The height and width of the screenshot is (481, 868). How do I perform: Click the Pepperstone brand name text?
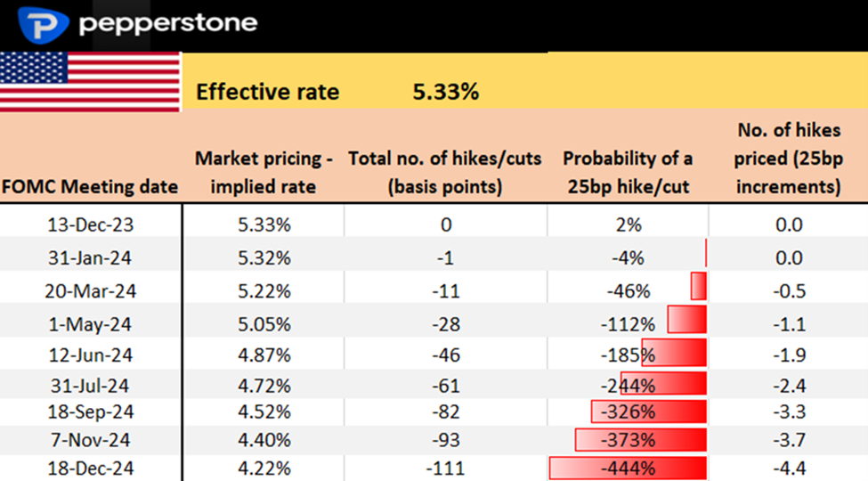click(x=167, y=23)
